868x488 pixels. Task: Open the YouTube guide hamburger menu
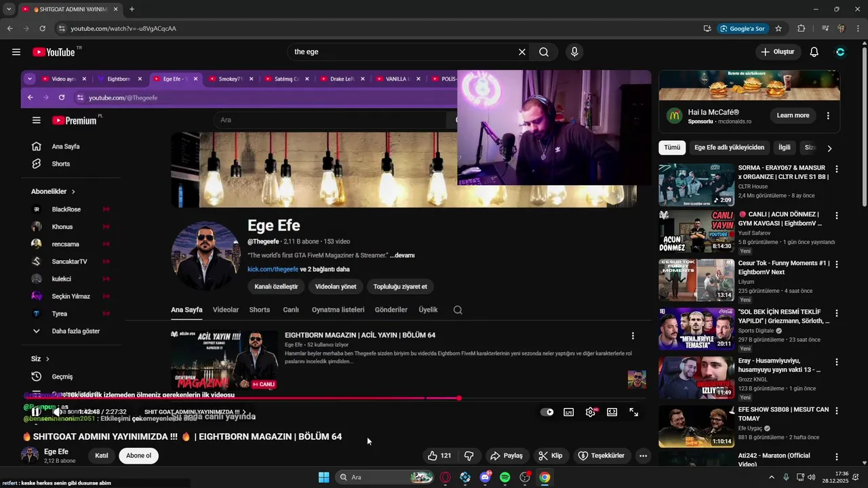(16, 52)
